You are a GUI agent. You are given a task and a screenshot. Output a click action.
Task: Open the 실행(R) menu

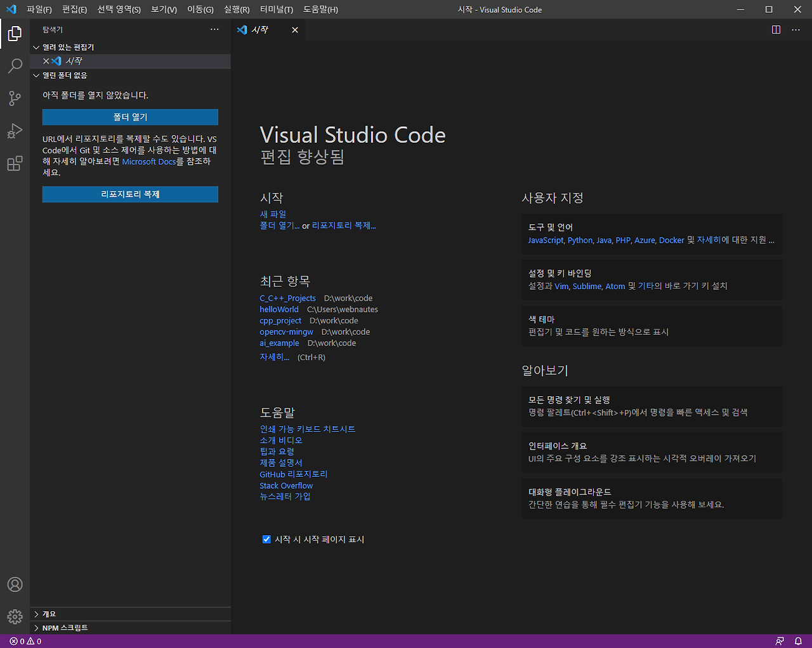237,10
